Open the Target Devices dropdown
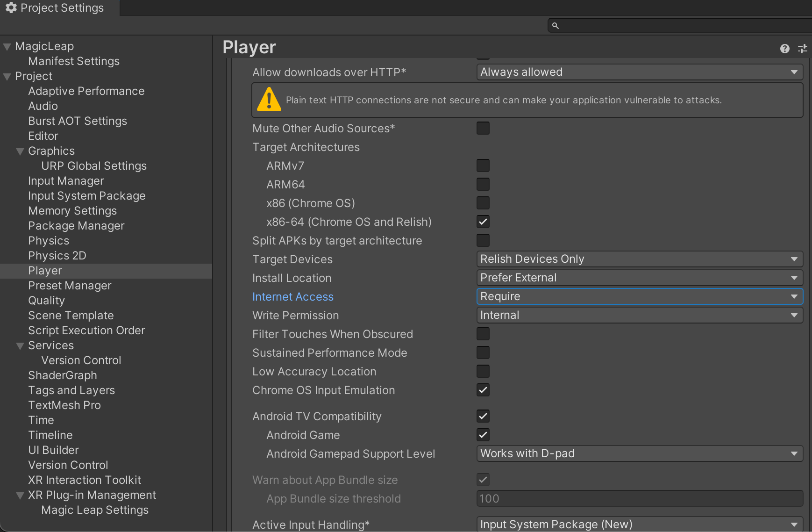812x532 pixels. (x=639, y=259)
